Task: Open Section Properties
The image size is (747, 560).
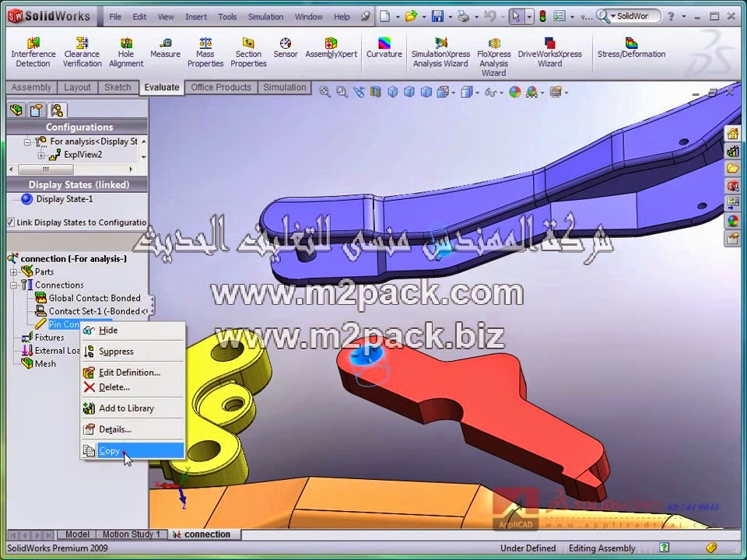Action: coord(248,52)
